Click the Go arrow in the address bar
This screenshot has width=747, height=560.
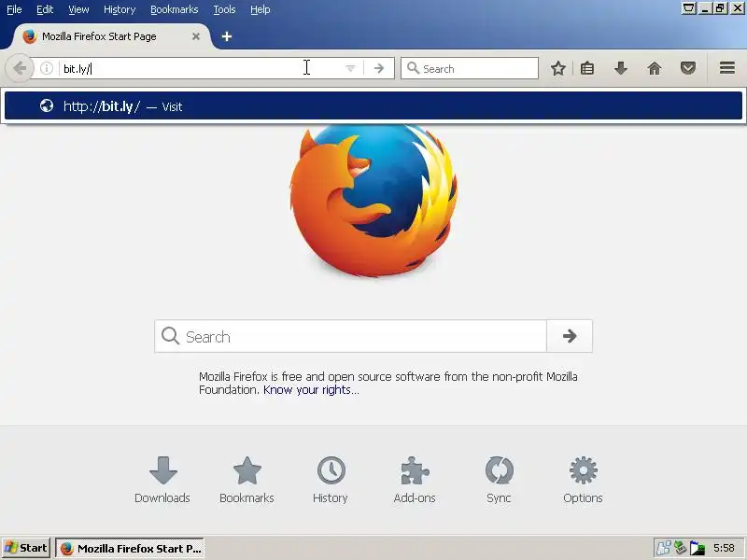[x=379, y=68]
